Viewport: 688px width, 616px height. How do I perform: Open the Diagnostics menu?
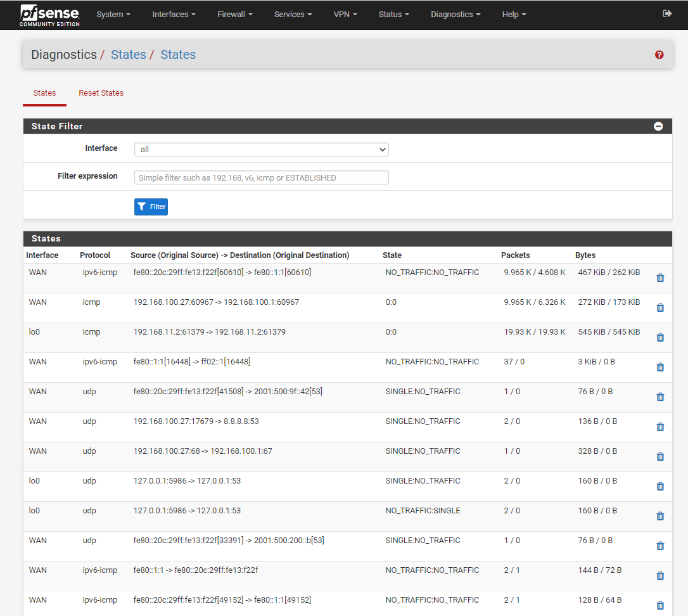coord(455,15)
